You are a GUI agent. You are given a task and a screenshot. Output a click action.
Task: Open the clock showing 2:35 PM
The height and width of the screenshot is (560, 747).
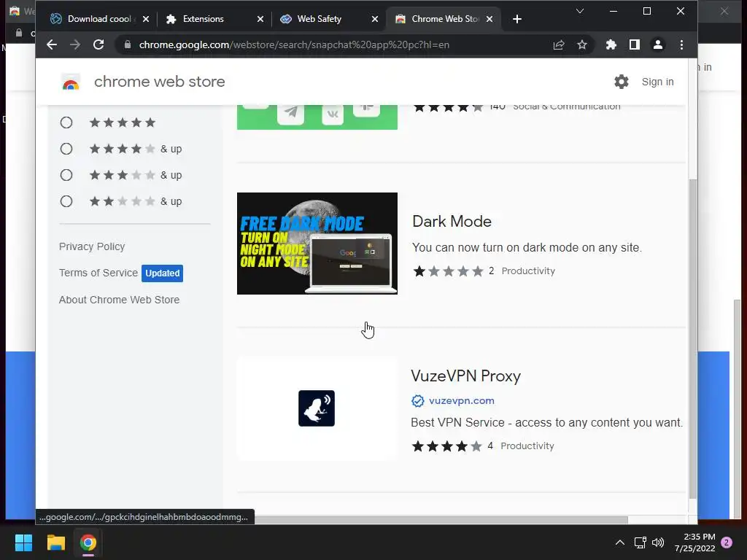coord(694,542)
